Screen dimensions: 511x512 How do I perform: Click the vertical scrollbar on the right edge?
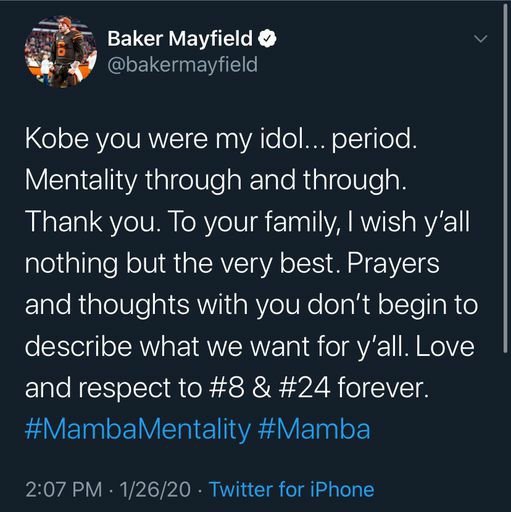pyautogui.click(x=506, y=177)
